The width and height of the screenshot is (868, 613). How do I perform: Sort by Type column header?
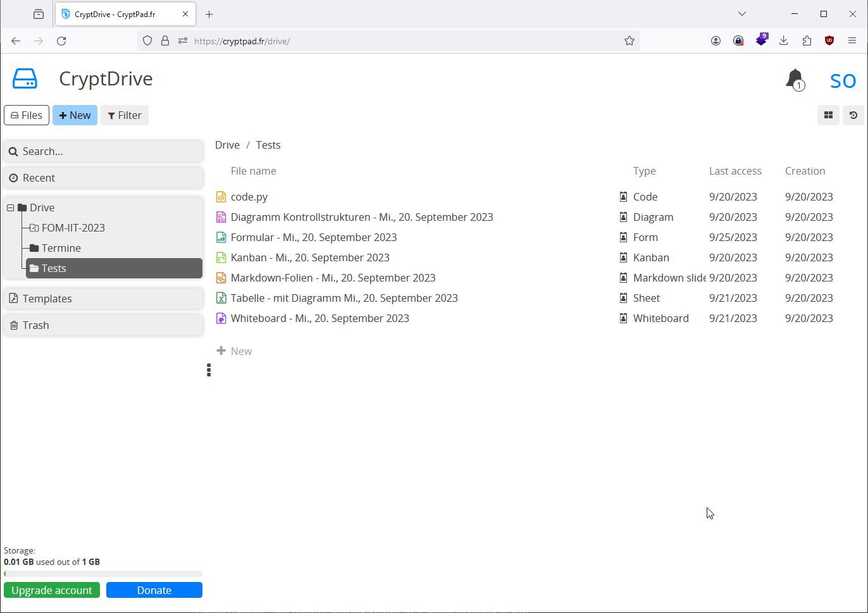coord(644,171)
